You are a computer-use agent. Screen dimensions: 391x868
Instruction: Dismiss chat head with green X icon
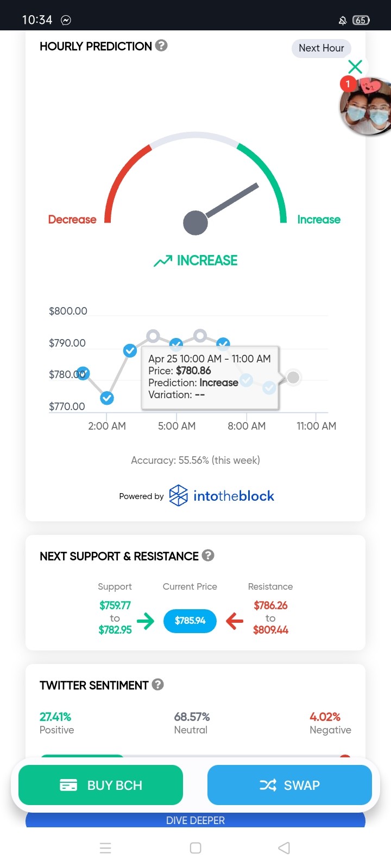[x=355, y=66]
